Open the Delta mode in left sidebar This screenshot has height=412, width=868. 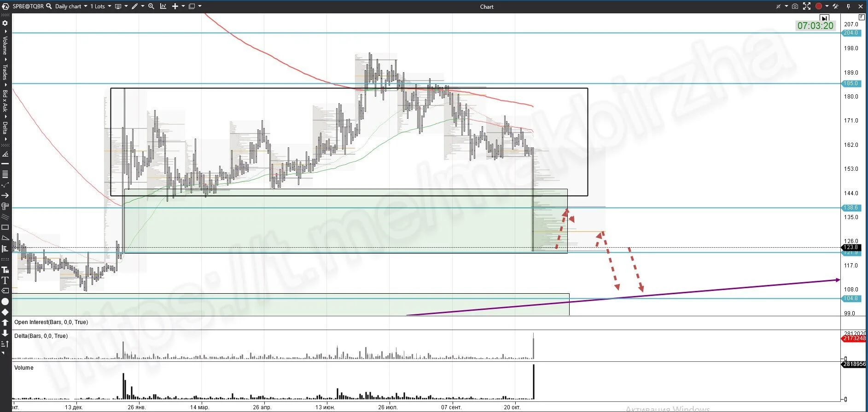tap(5, 128)
